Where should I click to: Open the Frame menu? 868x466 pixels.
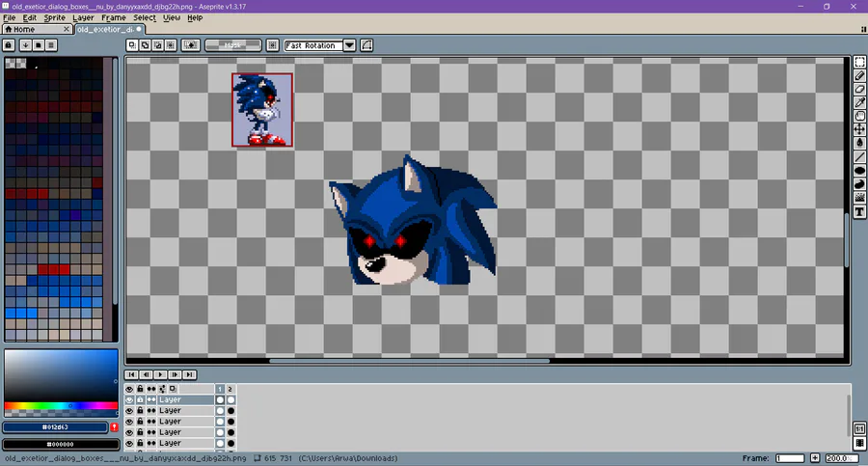(x=114, y=17)
